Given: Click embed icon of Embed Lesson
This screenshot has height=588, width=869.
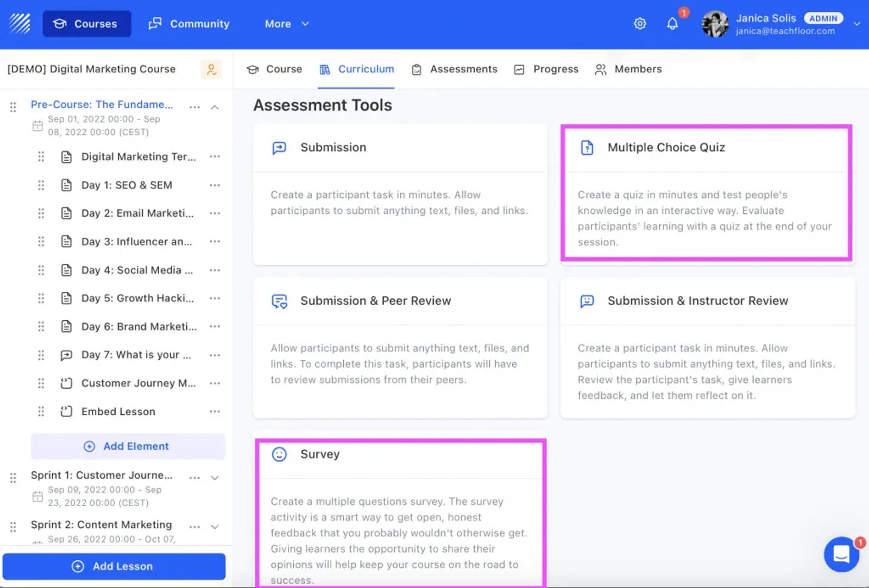Looking at the screenshot, I should [x=66, y=412].
